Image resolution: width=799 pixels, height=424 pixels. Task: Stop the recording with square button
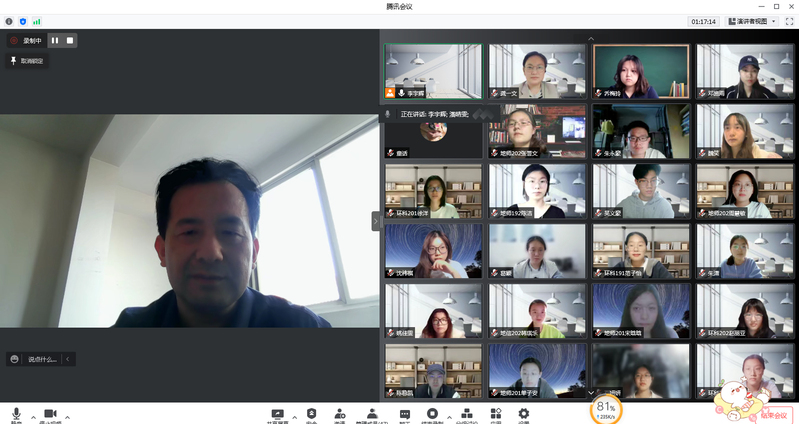pos(70,40)
